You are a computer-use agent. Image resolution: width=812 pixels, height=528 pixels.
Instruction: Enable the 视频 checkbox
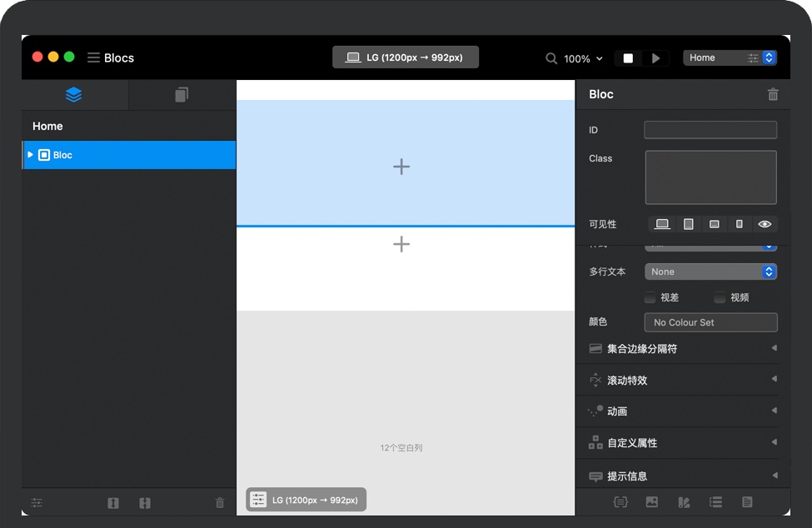point(720,297)
